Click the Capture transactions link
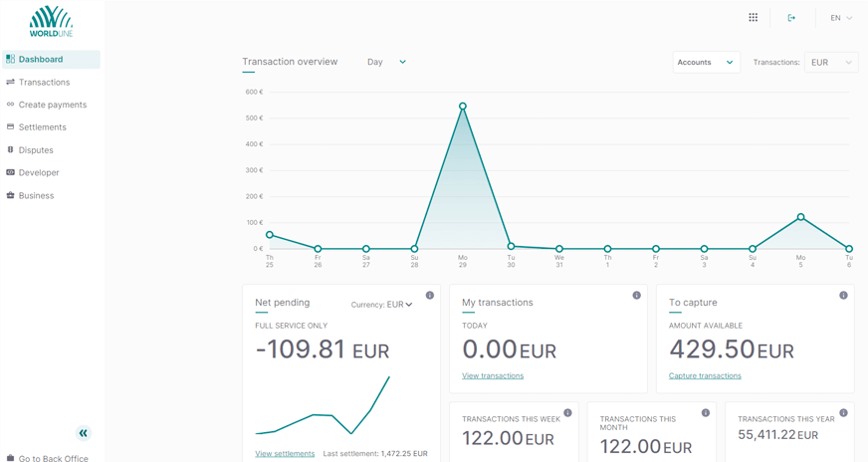868x462 pixels. point(705,376)
